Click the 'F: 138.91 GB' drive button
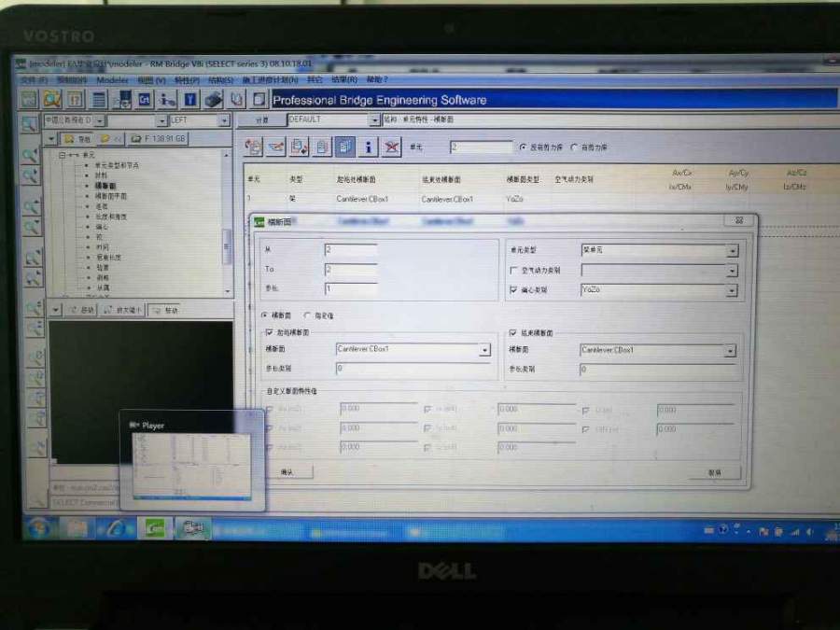This screenshot has height=630, width=840. [x=158, y=139]
